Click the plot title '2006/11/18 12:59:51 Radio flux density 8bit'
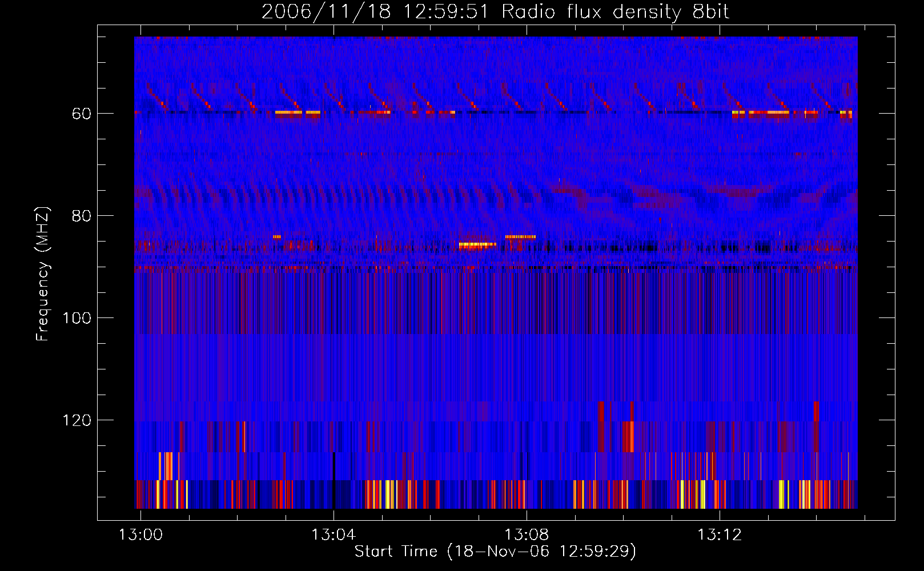This screenshot has height=571, width=924. [496, 11]
